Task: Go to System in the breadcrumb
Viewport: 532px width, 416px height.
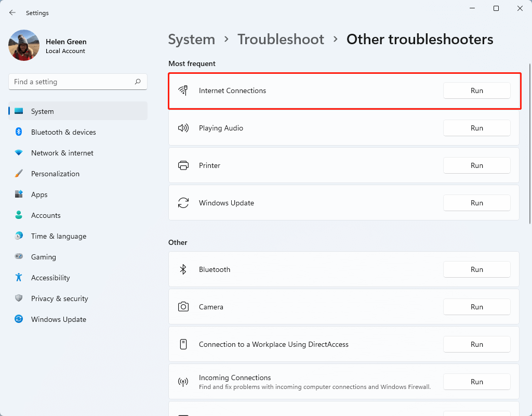Action: tap(192, 40)
